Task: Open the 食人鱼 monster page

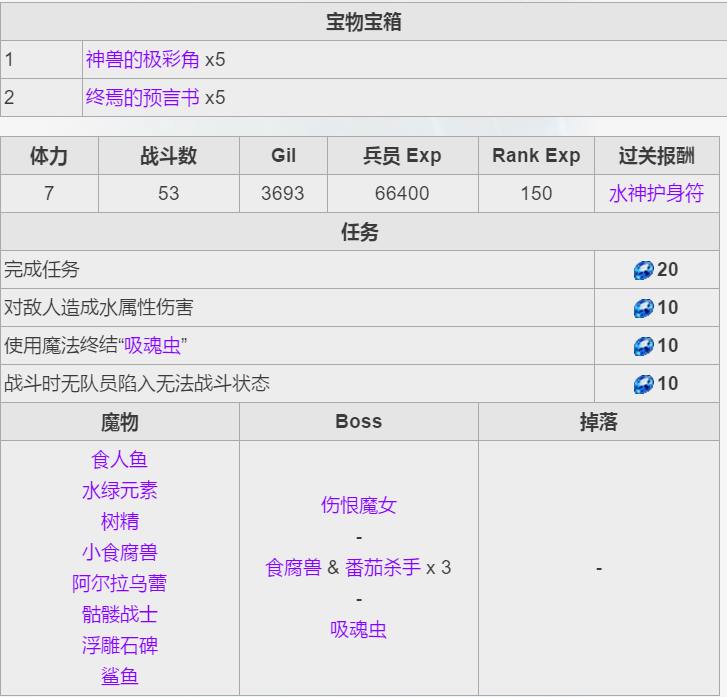Action: [120, 460]
